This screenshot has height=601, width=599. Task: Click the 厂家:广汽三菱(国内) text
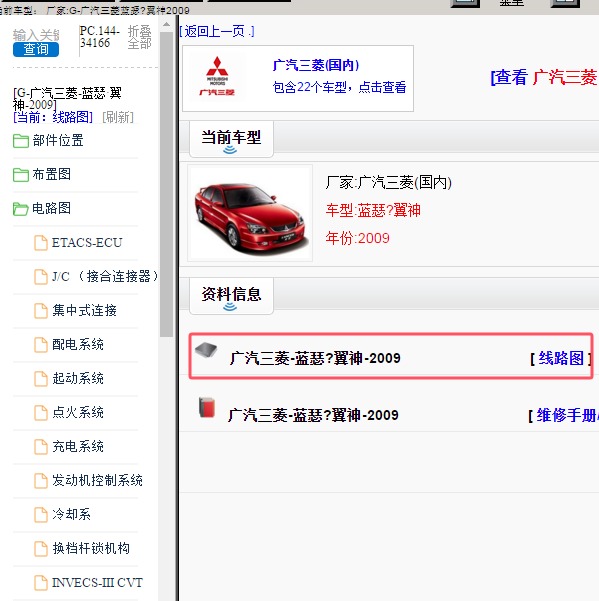[389, 182]
